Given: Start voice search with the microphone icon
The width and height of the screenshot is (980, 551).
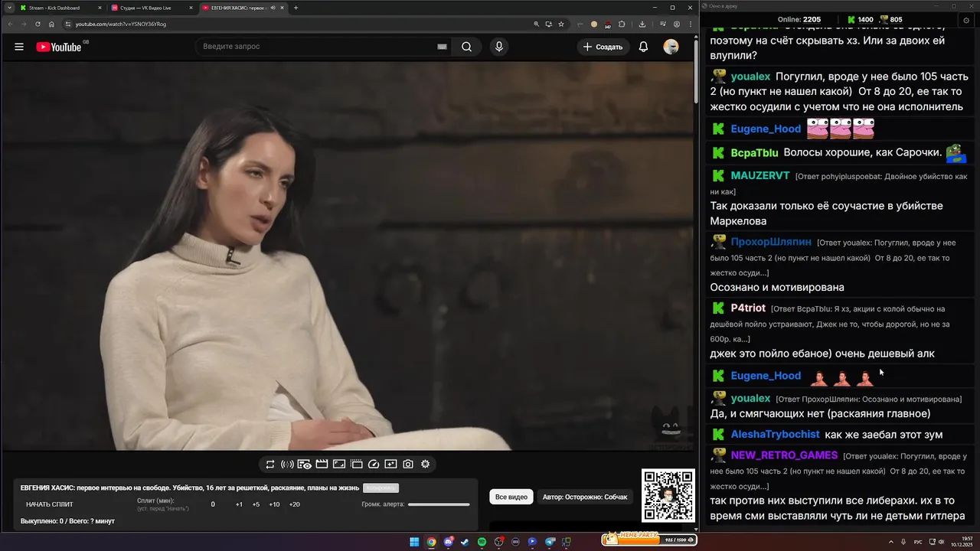Looking at the screenshot, I should tap(499, 47).
